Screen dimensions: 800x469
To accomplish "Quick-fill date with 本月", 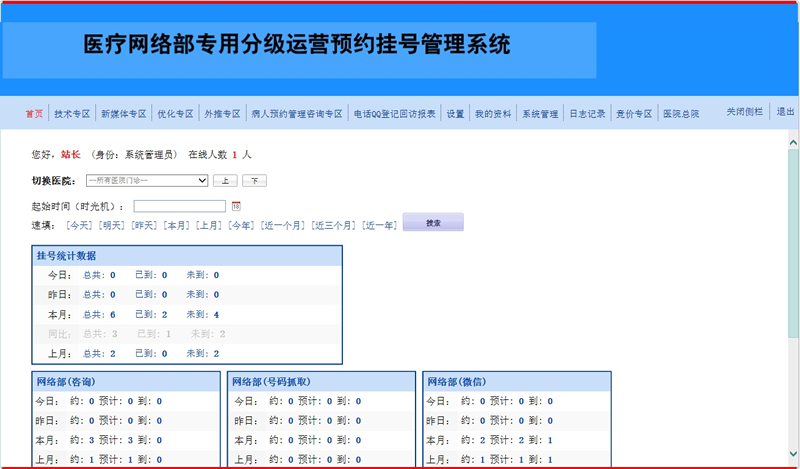I will point(177,226).
